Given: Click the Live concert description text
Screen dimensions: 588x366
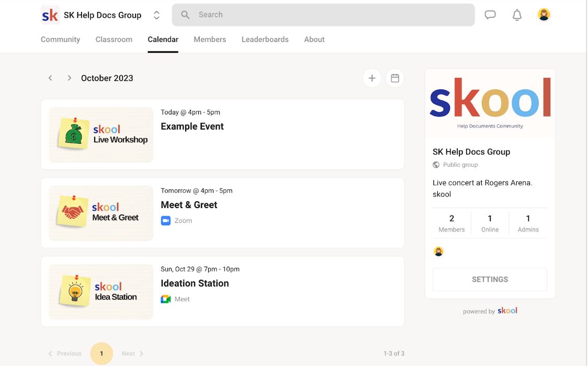Looking at the screenshot, I should (x=482, y=188).
